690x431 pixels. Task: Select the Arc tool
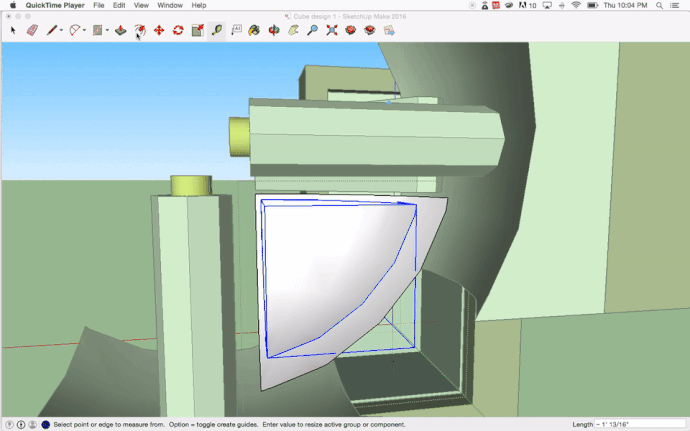click(x=75, y=30)
